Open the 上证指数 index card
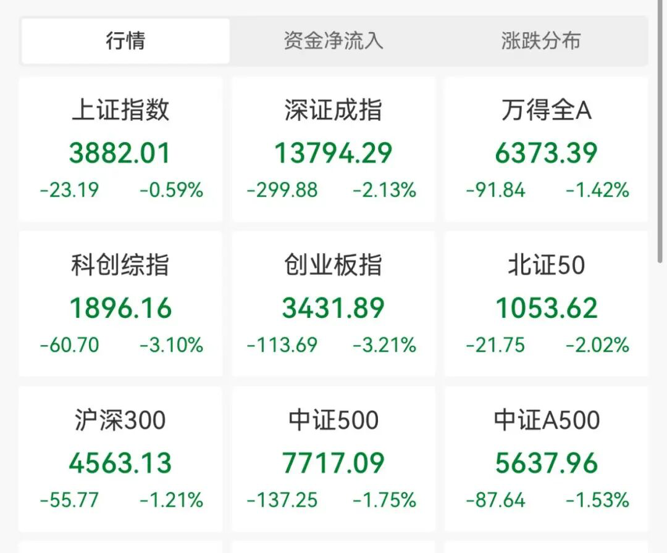This screenshot has height=553, width=667. click(x=121, y=149)
